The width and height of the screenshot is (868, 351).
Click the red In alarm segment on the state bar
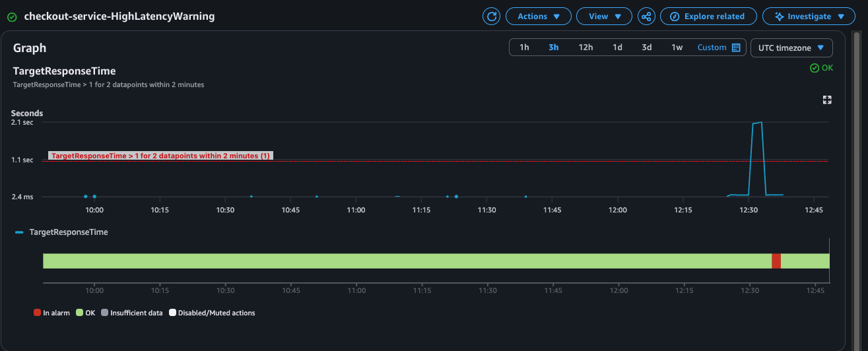pos(776,261)
